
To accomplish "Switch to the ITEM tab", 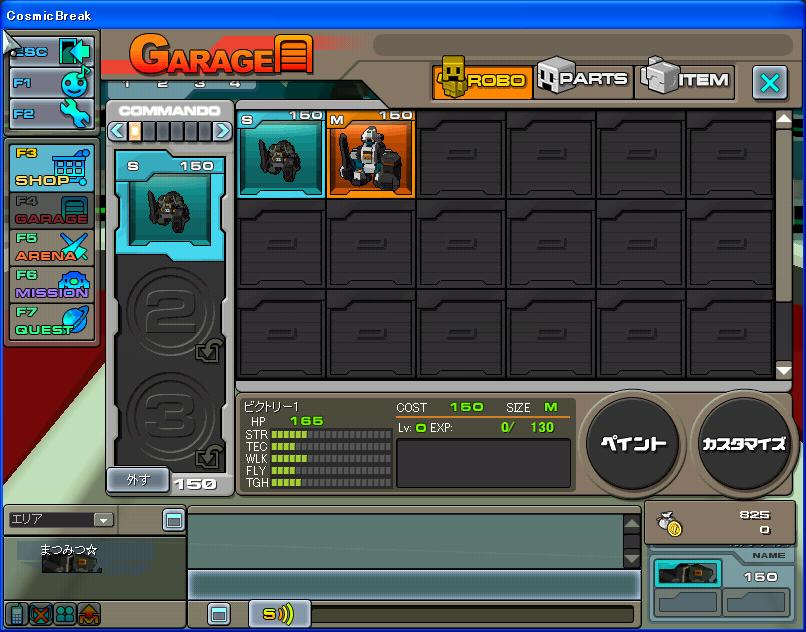I will point(685,80).
